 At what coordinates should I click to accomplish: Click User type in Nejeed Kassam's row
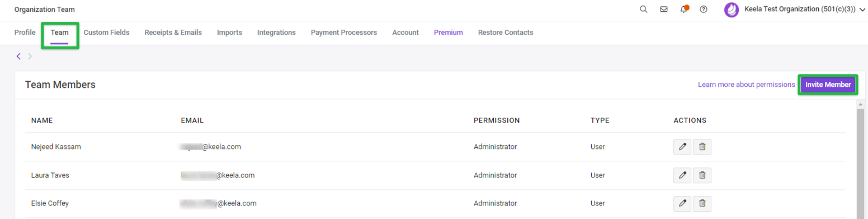[x=598, y=147]
